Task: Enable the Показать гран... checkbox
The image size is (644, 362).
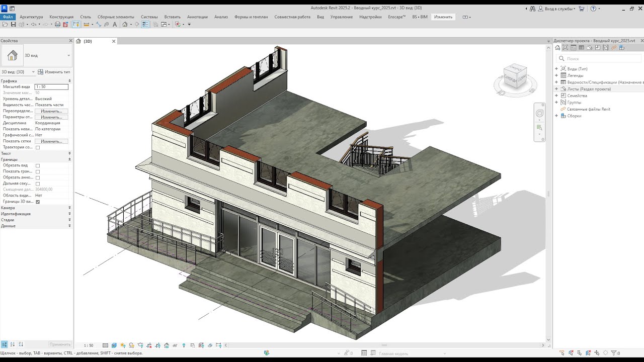Action: [x=38, y=171]
